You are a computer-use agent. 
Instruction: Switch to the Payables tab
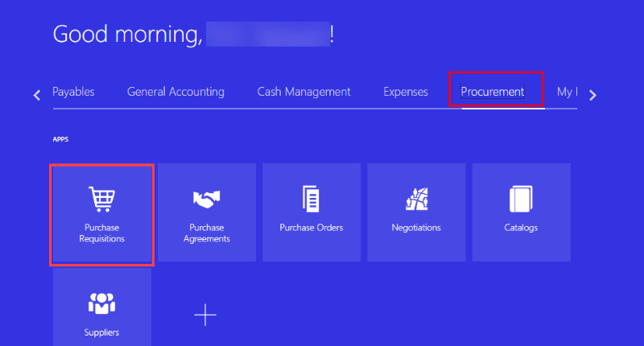point(73,92)
